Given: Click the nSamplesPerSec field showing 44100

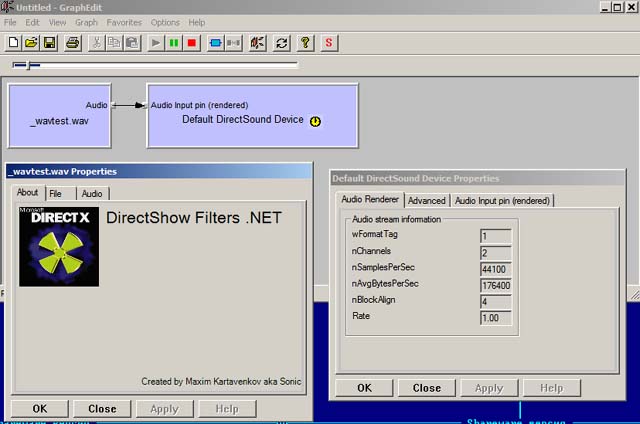Looking at the screenshot, I should tap(496, 269).
